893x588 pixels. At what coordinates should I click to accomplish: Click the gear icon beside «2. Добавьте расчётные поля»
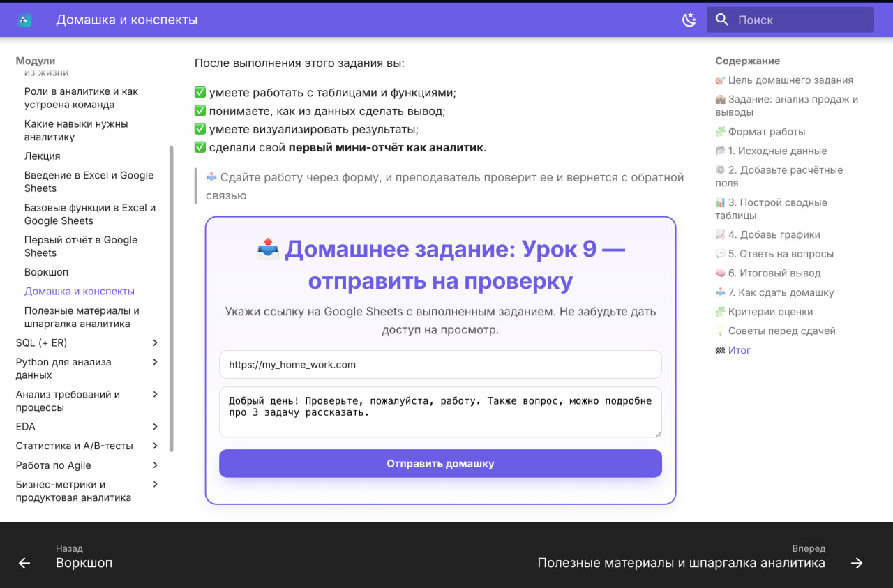(x=719, y=169)
